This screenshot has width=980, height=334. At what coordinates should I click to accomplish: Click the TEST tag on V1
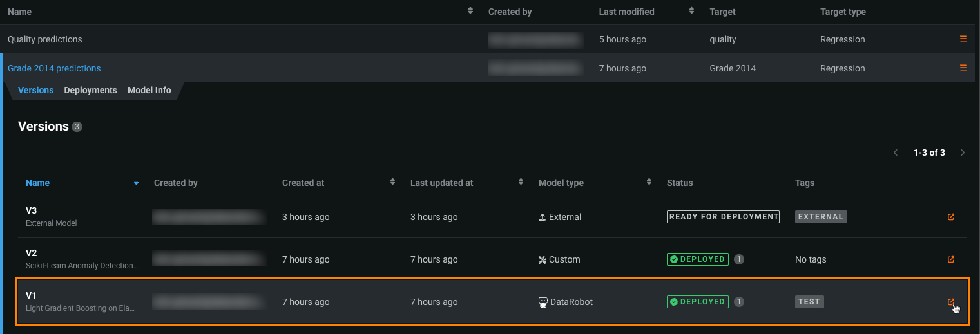(809, 302)
